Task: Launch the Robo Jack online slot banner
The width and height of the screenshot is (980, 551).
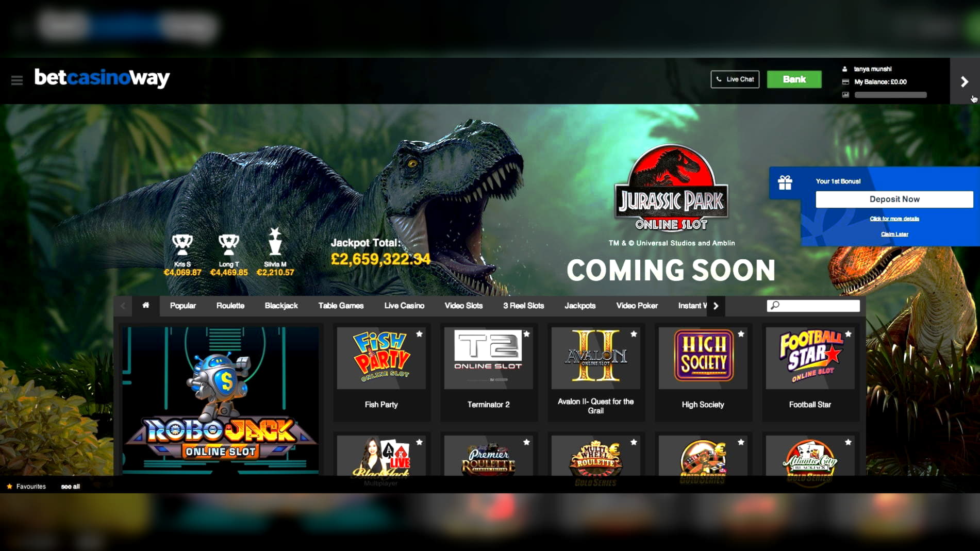Action: (221, 400)
